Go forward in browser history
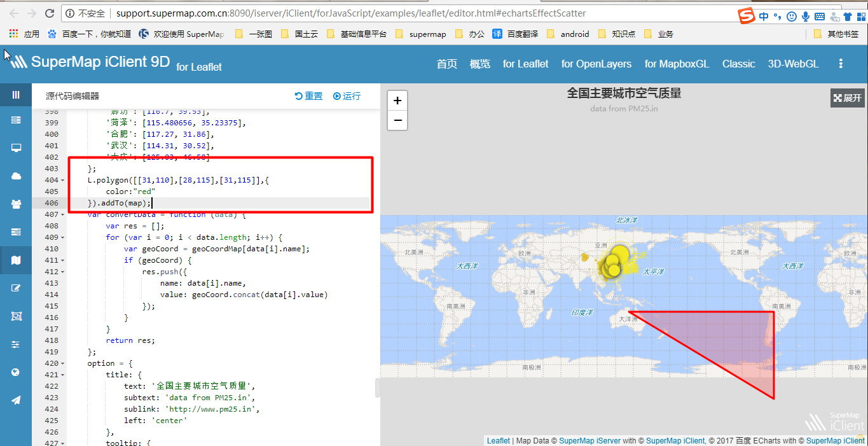 32,13
